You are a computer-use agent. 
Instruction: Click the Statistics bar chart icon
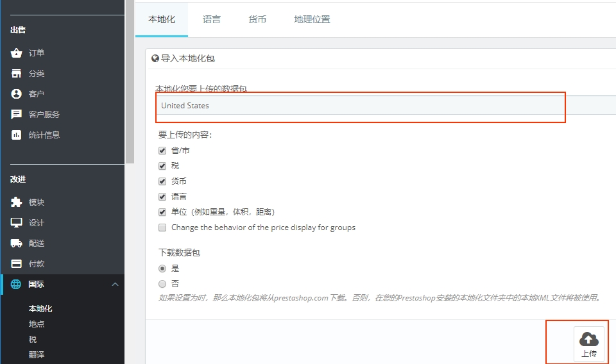[17, 135]
